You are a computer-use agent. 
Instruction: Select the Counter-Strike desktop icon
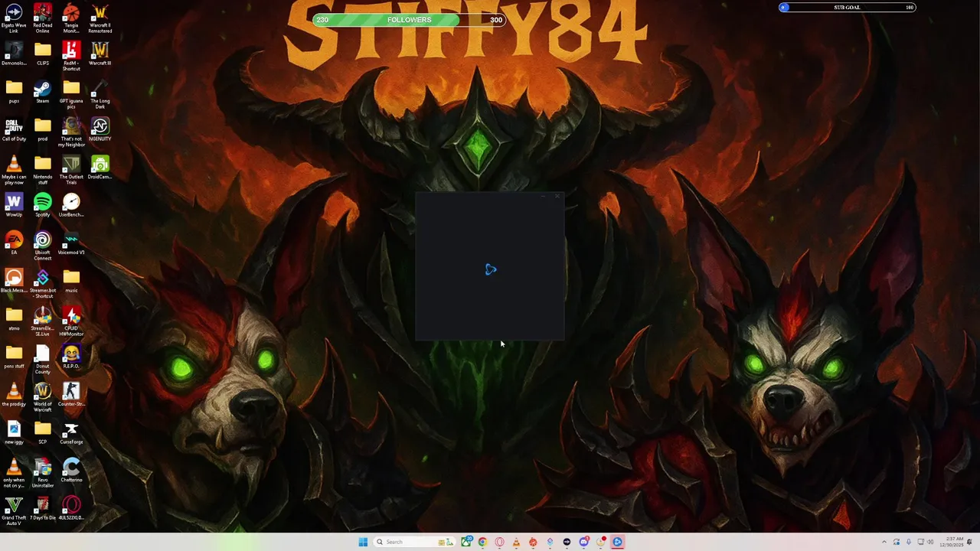[x=71, y=394]
